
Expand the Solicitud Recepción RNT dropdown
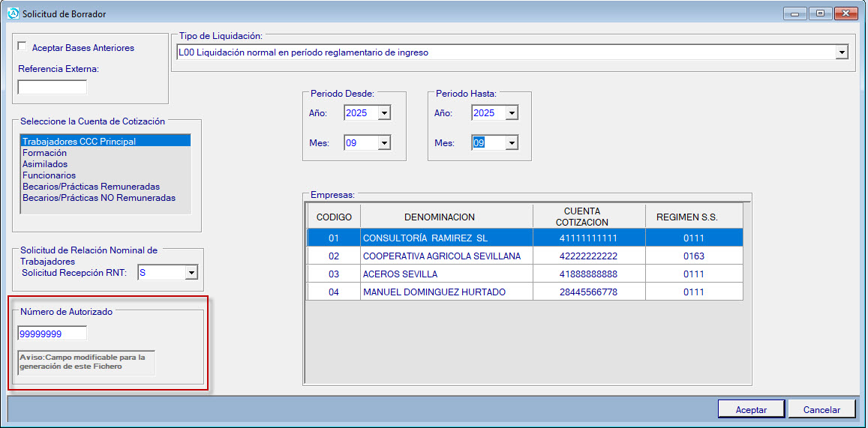click(x=191, y=273)
